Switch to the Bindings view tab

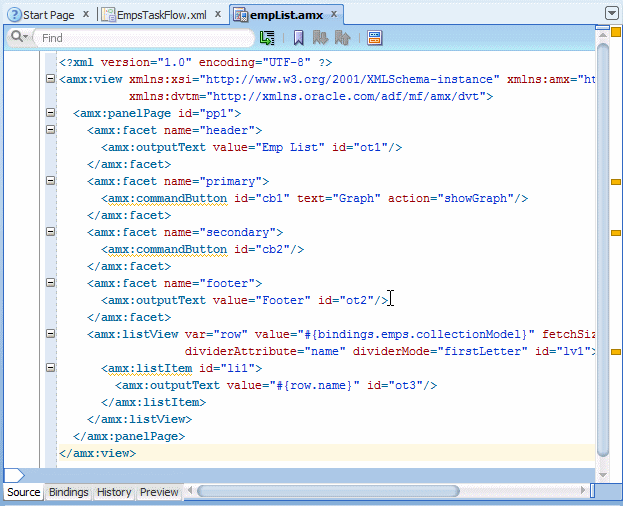68,492
